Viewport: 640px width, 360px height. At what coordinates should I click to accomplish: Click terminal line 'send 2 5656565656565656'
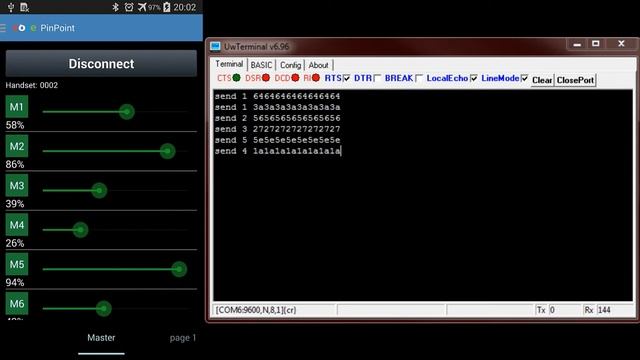click(278, 118)
